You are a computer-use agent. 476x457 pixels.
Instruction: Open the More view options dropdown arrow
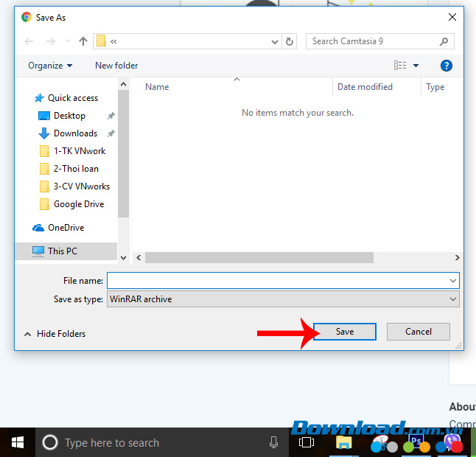coord(416,66)
